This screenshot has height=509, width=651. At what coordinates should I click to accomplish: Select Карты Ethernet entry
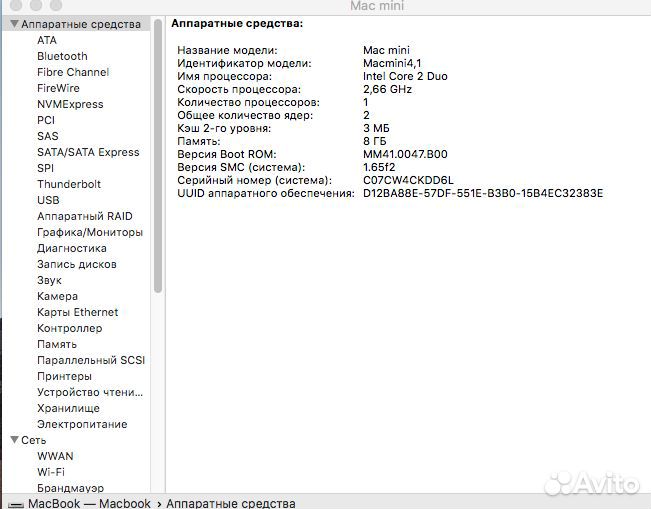coord(78,312)
